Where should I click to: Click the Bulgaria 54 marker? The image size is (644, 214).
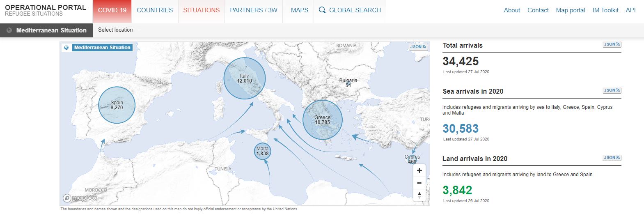pyautogui.click(x=348, y=83)
